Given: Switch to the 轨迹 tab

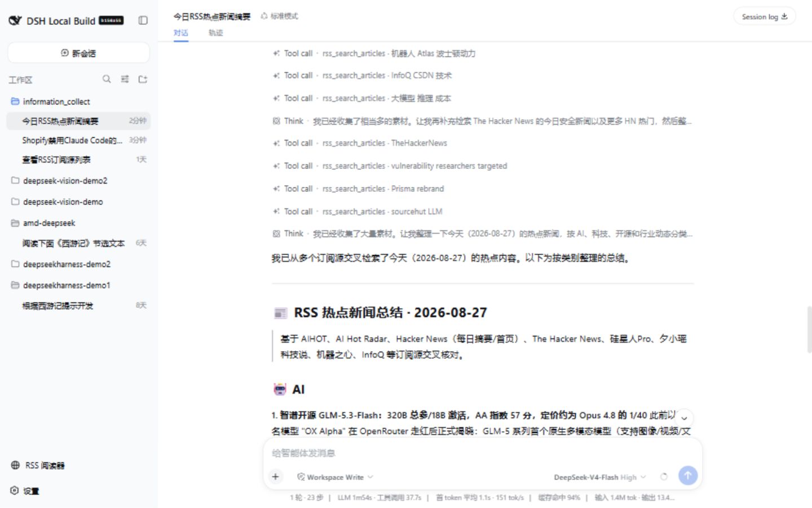Looking at the screenshot, I should (x=215, y=33).
